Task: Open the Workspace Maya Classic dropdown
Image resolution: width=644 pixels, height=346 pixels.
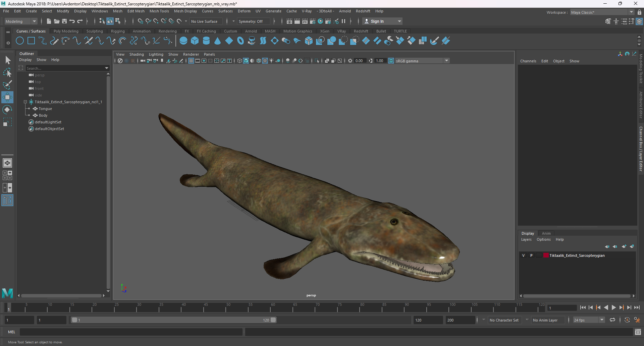Action: tap(602, 12)
